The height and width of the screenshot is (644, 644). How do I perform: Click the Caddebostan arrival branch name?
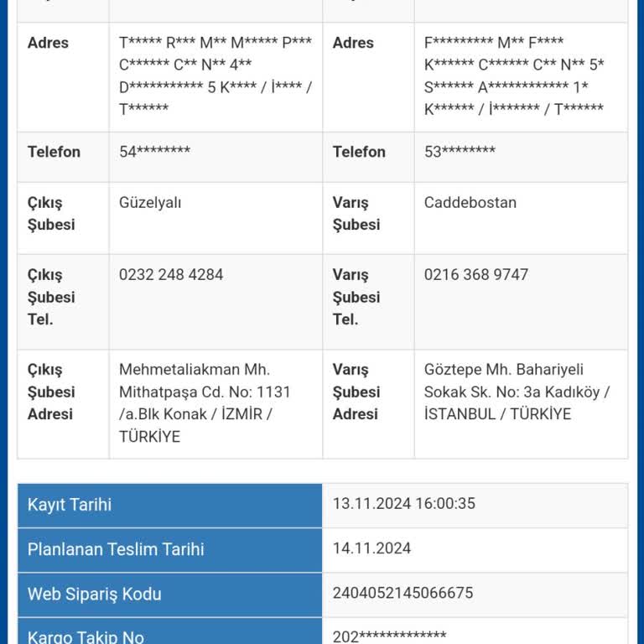tap(470, 203)
